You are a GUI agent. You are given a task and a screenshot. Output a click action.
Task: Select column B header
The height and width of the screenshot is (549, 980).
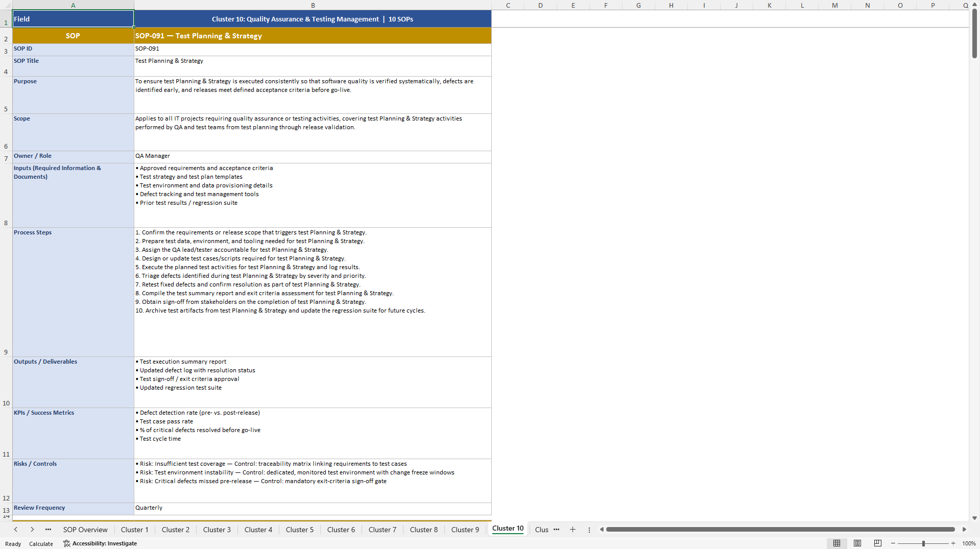(x=313, y=5)
